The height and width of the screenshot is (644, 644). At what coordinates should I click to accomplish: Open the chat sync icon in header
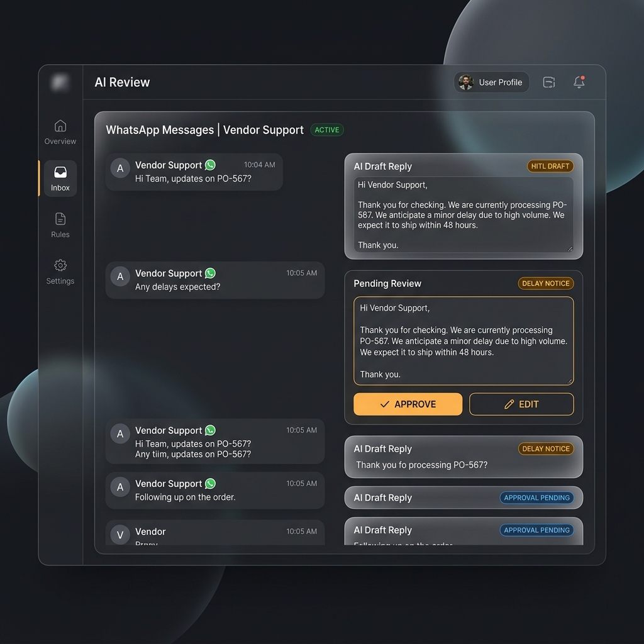coord(548,82)
